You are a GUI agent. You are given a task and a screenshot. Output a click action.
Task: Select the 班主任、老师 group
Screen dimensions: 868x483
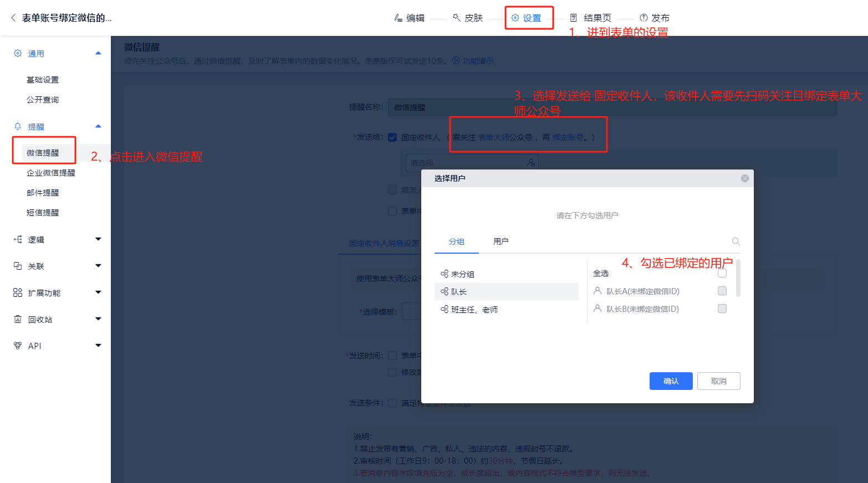pyautogui.click(x=474, y=310)
